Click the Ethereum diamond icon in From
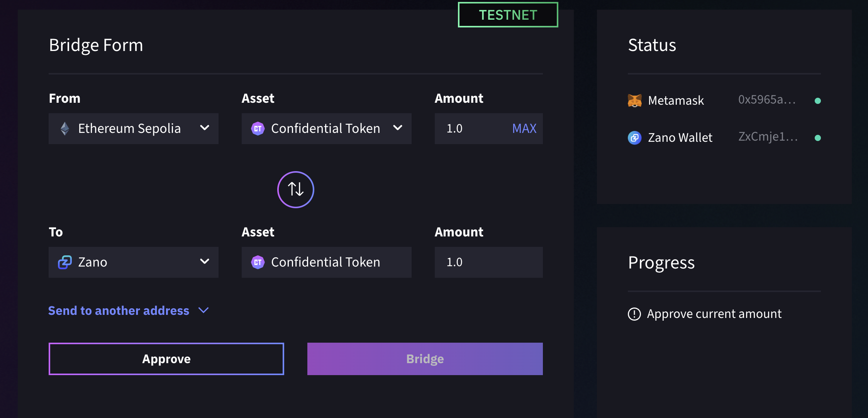 click(x=65, y=129)
